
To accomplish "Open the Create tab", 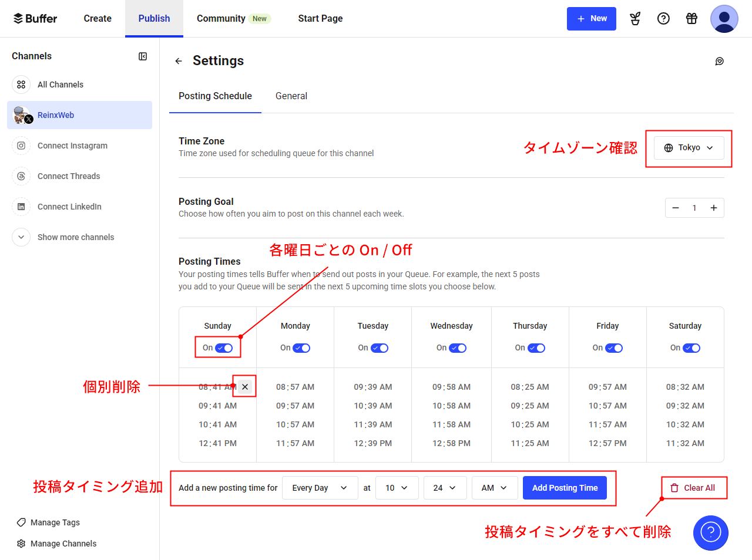I will [98, 19].
